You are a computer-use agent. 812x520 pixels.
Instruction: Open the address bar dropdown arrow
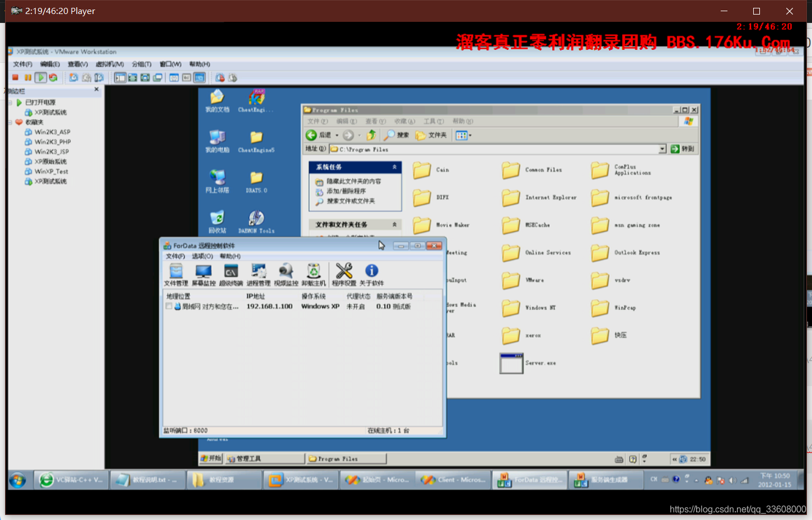click(662, 149)
